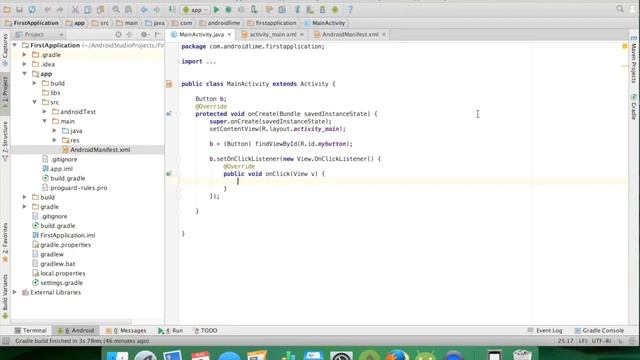Click the Redo arrow icon

pyautogui.click(x=60, y=9)
